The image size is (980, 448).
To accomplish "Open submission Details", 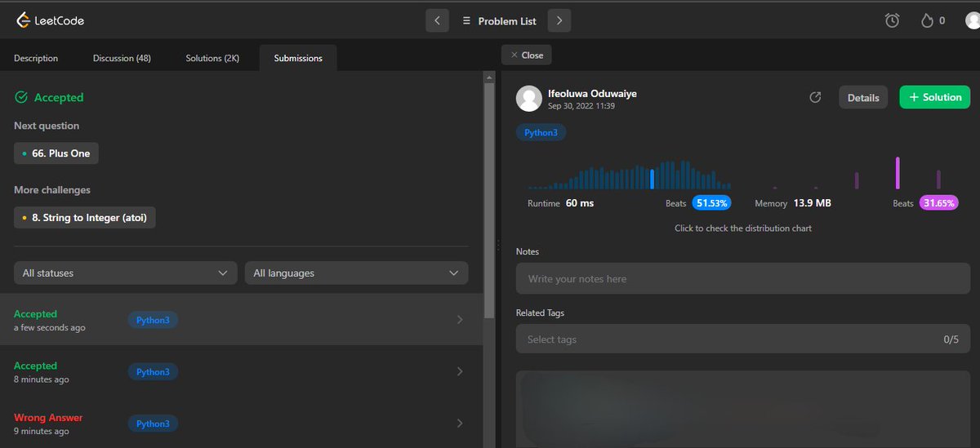I will [863, 97].
